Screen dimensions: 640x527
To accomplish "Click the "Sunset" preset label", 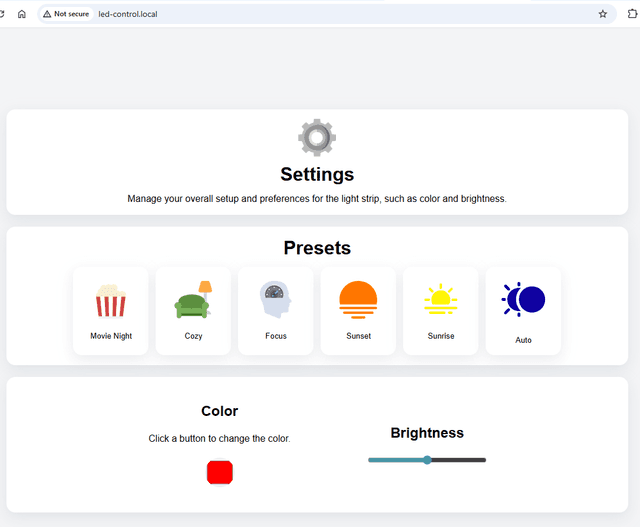I will pyautogui.click(x=358, y=336).
